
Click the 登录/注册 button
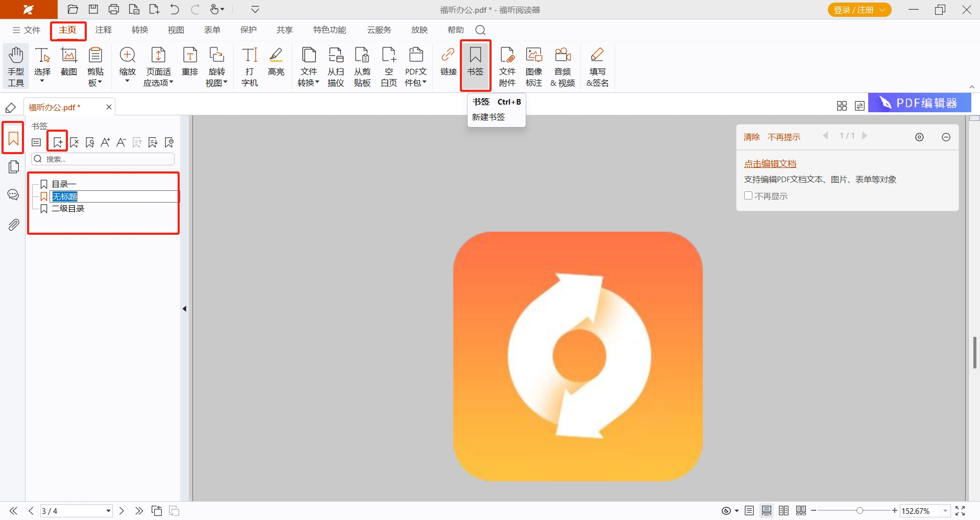859,10
